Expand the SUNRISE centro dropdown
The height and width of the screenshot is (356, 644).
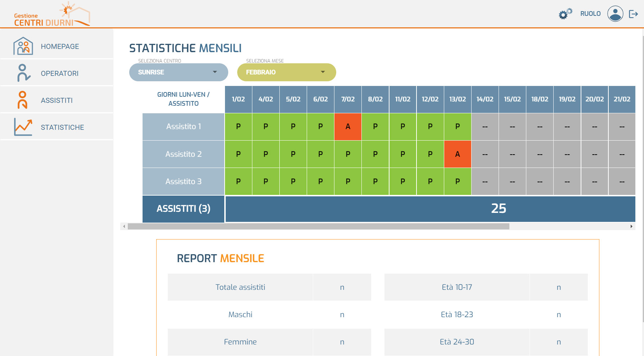(179, 72)
